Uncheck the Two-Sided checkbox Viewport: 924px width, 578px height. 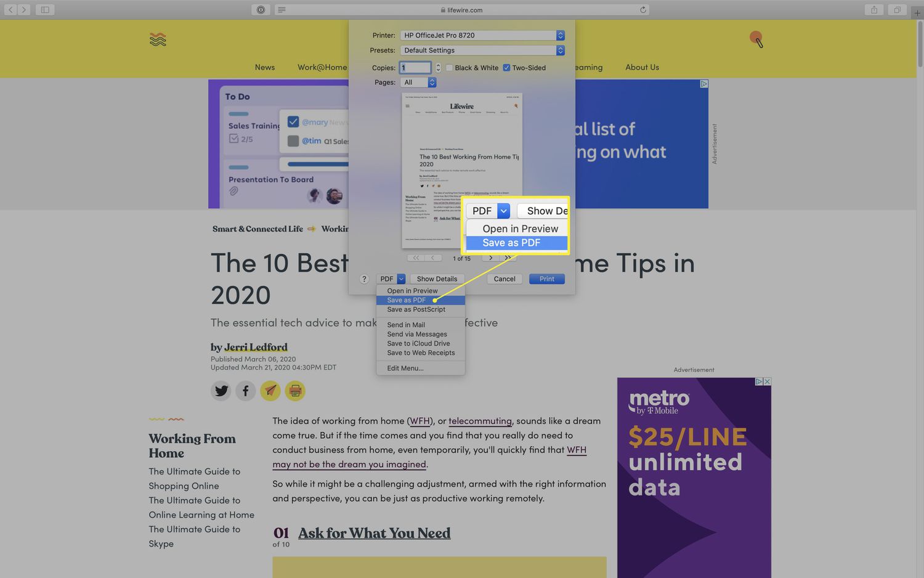(x=506, y=68)
